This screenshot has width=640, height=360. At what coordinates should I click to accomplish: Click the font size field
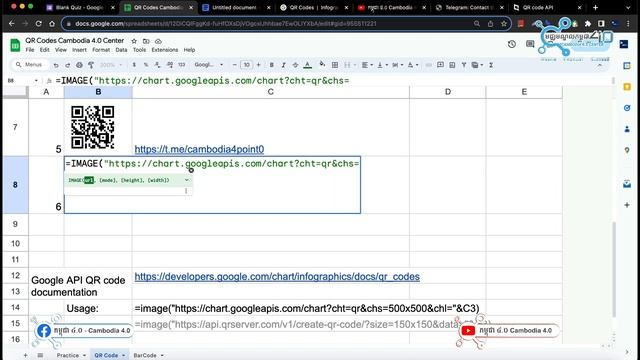[x=247, y=65]
